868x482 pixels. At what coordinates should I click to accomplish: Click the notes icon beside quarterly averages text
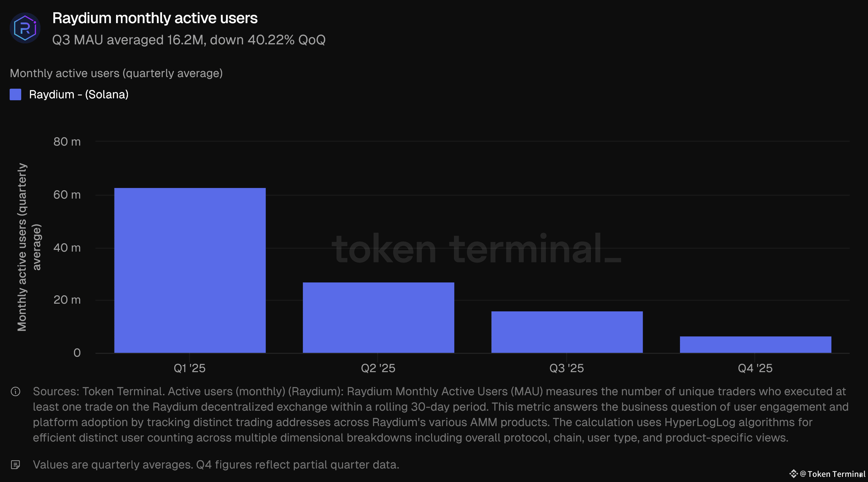pyautogui.click(x=15, y=465)
